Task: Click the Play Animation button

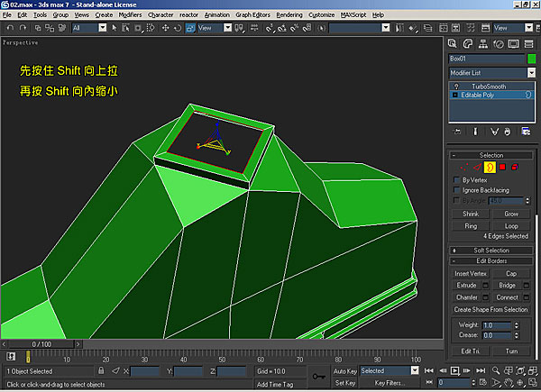Action: point(454,370)
